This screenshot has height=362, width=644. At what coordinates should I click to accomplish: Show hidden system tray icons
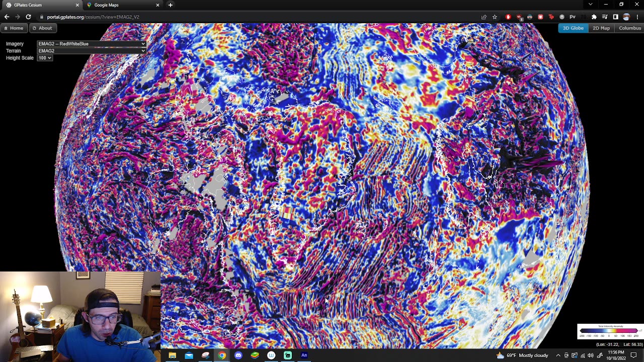[x=558, y=355]
